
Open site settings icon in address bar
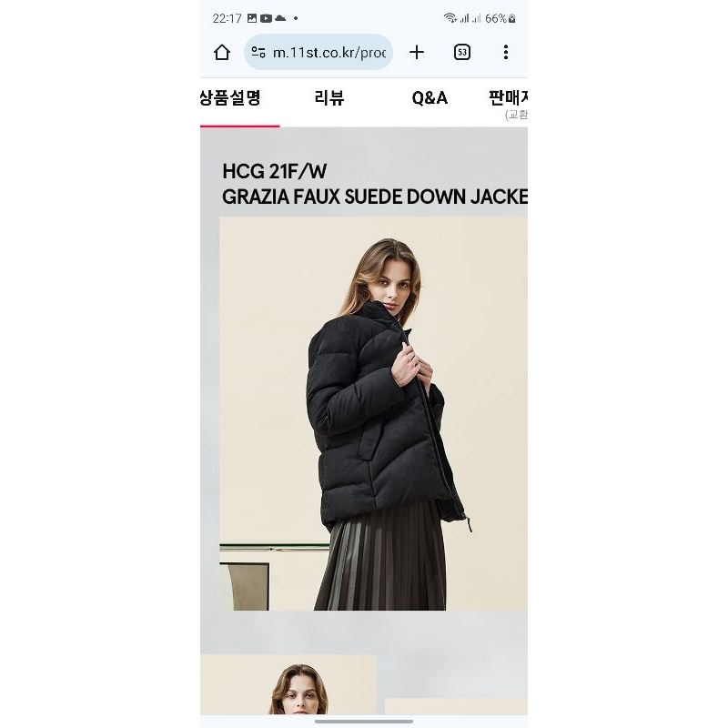(258, 52)
